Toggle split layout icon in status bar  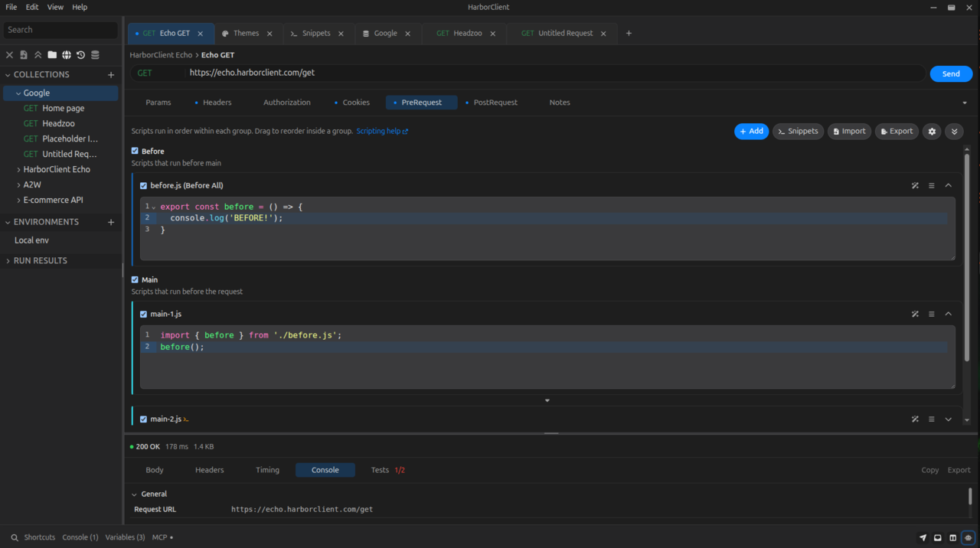pyautogui.click(x=953, y=538)
